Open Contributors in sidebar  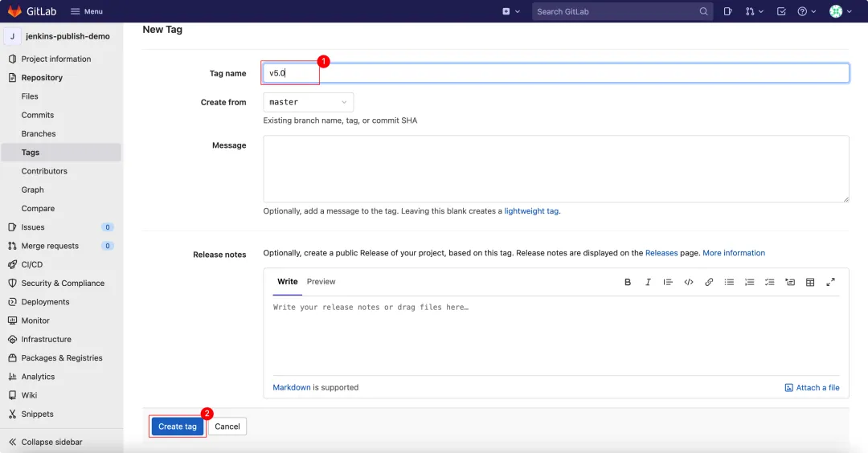click(44, 171)
